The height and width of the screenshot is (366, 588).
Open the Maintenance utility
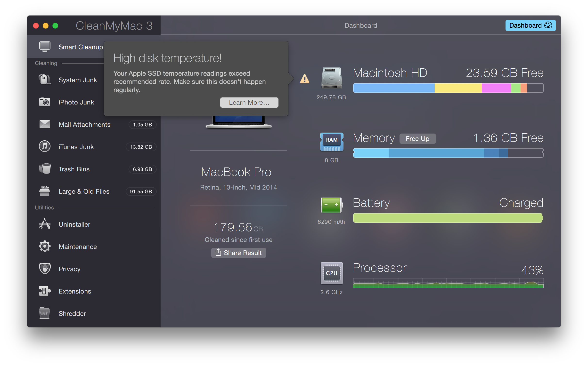[77, 247]
